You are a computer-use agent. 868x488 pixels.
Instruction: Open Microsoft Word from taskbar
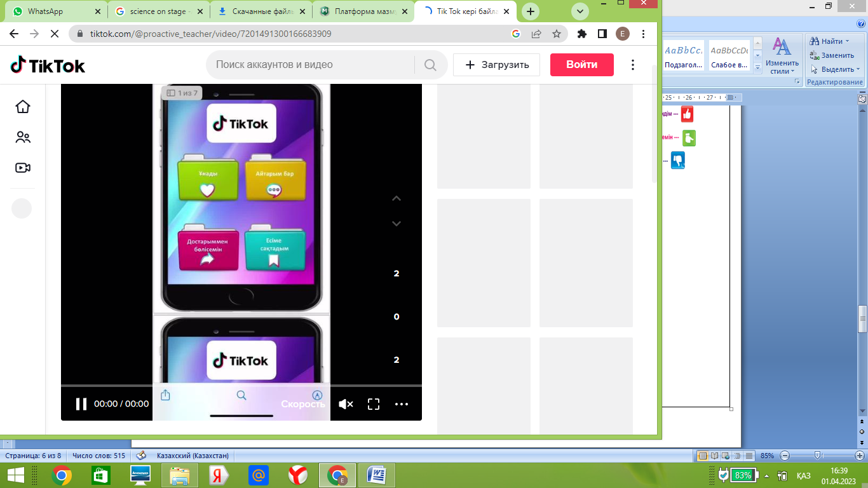coord(377,475)
